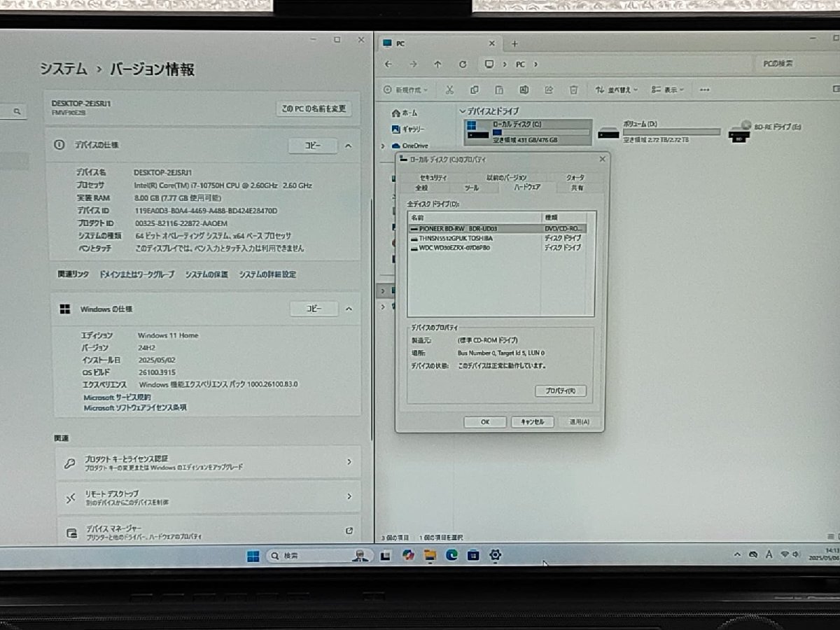The width and height of the screenshot is (840, 630).
Task: Click the Rename icon in Explorer toolbar
Action: tap(524, 90)
